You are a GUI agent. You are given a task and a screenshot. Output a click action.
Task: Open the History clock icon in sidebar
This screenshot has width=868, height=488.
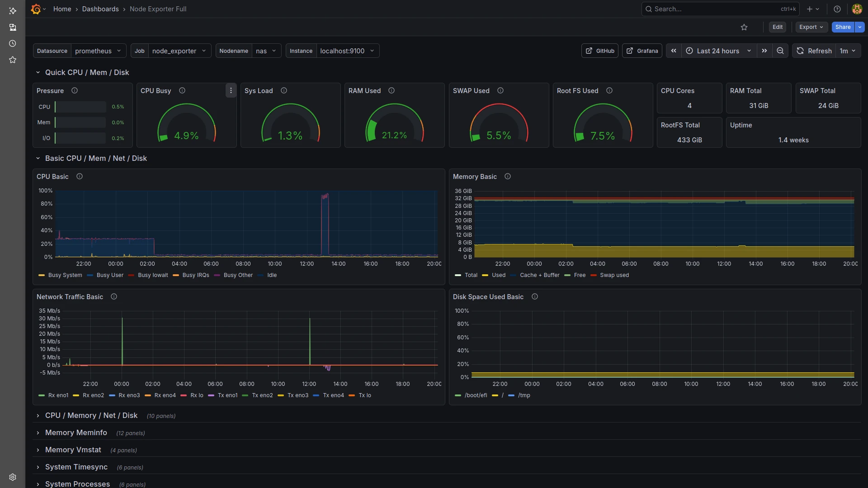coord(13,43)
